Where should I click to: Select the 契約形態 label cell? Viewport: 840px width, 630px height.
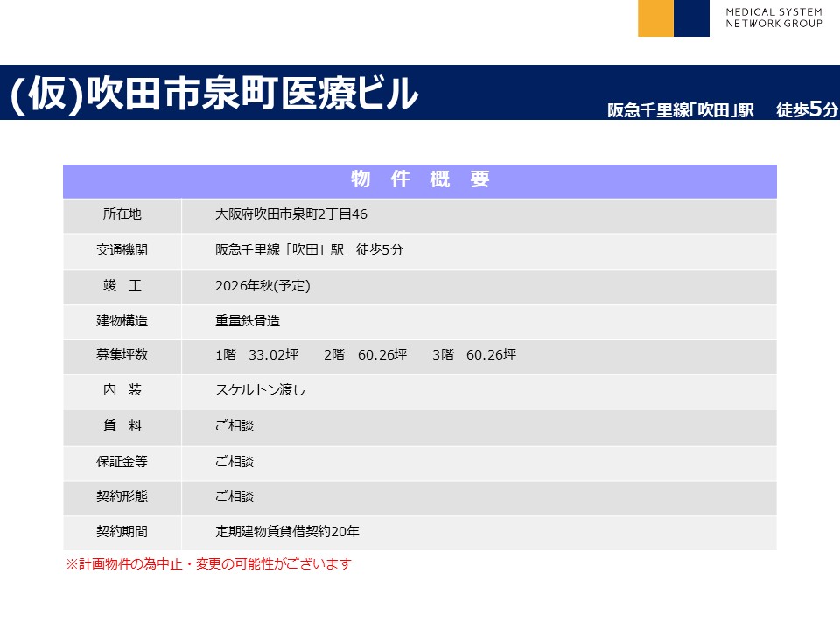point(122,498)
